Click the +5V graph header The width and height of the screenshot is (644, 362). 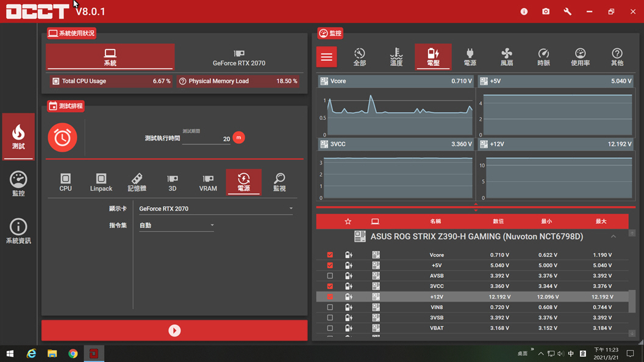(556, 81)
